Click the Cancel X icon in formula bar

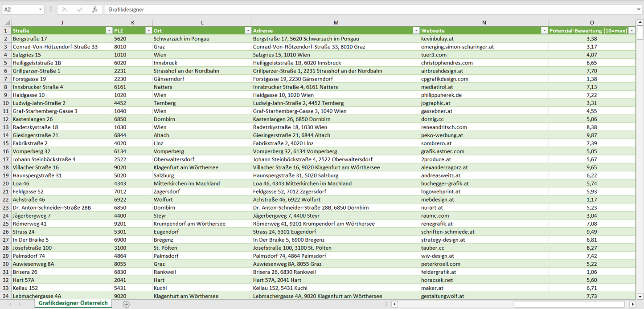coord(65,9)
